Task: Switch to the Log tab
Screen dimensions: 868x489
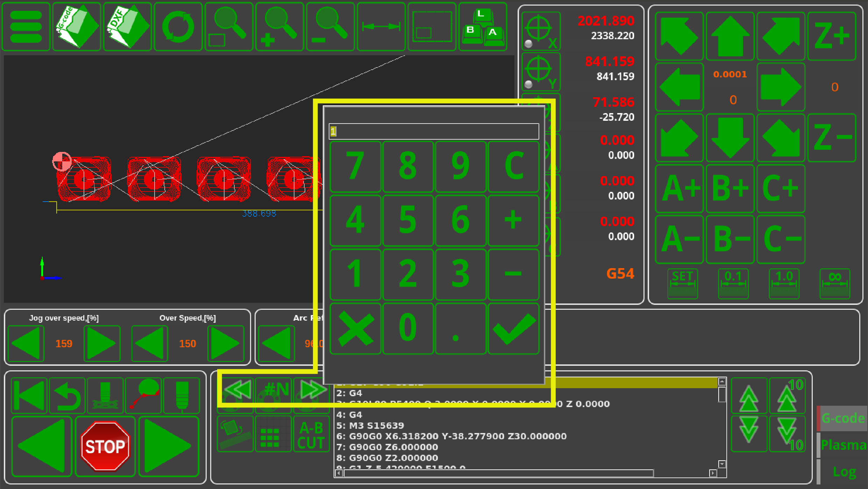Action: click(844, 471)
